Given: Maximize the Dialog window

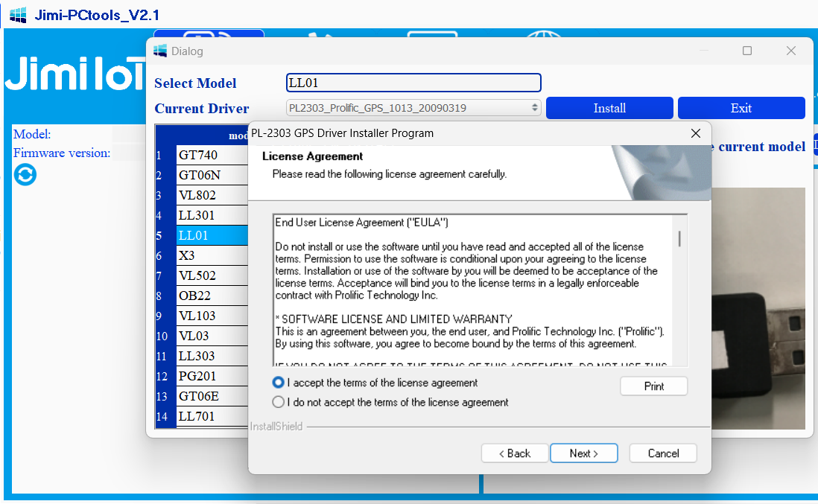Looking at the screenshot, I should click(747, 51).
